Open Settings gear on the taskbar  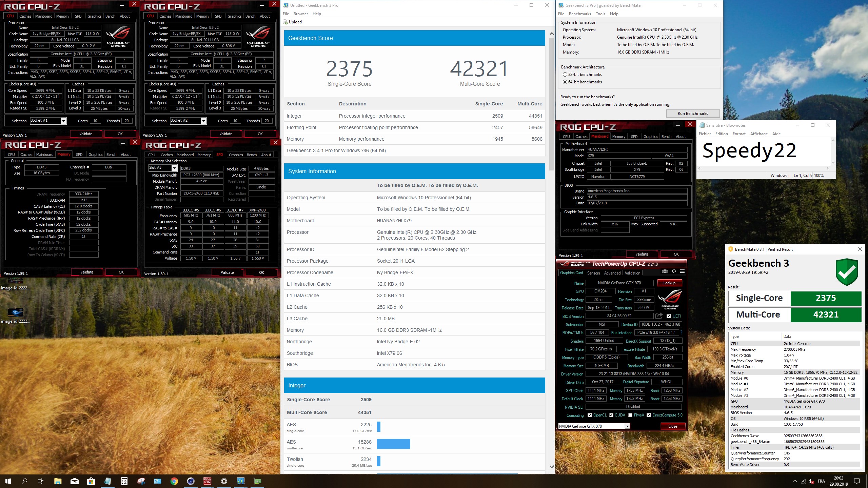pyautogui.click(x=224, y=481)
